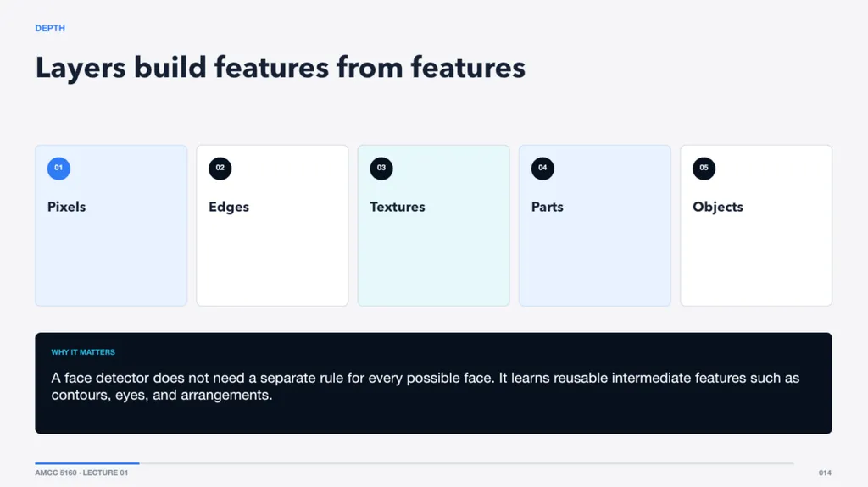The width and height of the screenshot is (868, 487).
Task: Select the Parts card label
Action: point(547,207)
